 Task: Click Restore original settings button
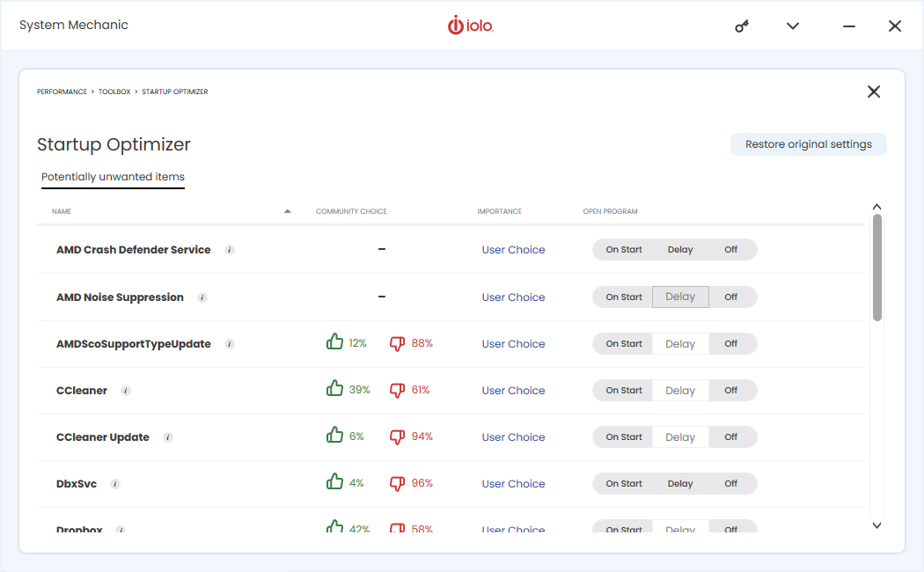[x=808, y=144]
